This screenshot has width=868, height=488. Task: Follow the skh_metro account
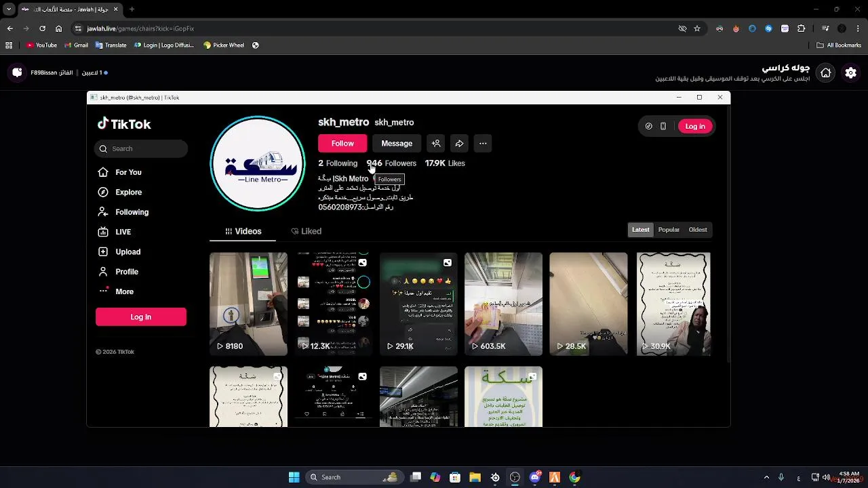[x=342, y=143]
